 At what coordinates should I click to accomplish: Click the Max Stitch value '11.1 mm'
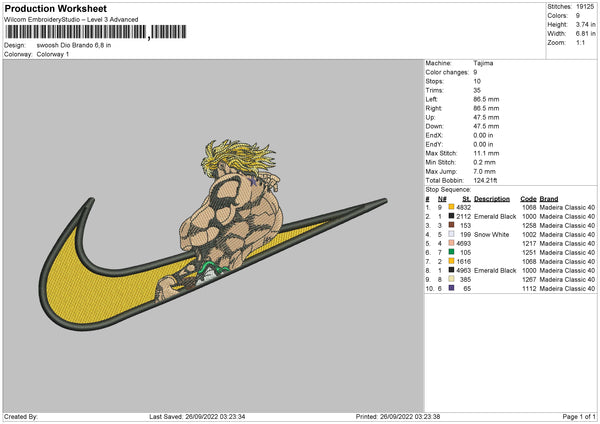click(x=486, y=153)
